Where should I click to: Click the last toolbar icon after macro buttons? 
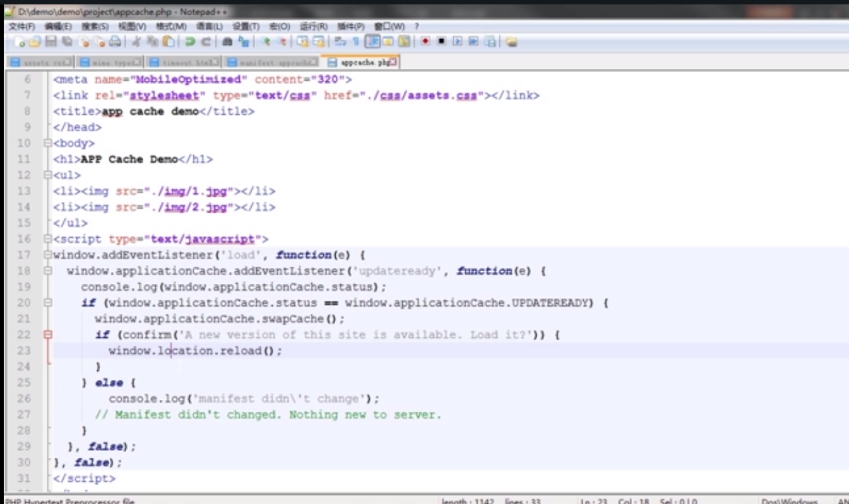coord(511,42)
